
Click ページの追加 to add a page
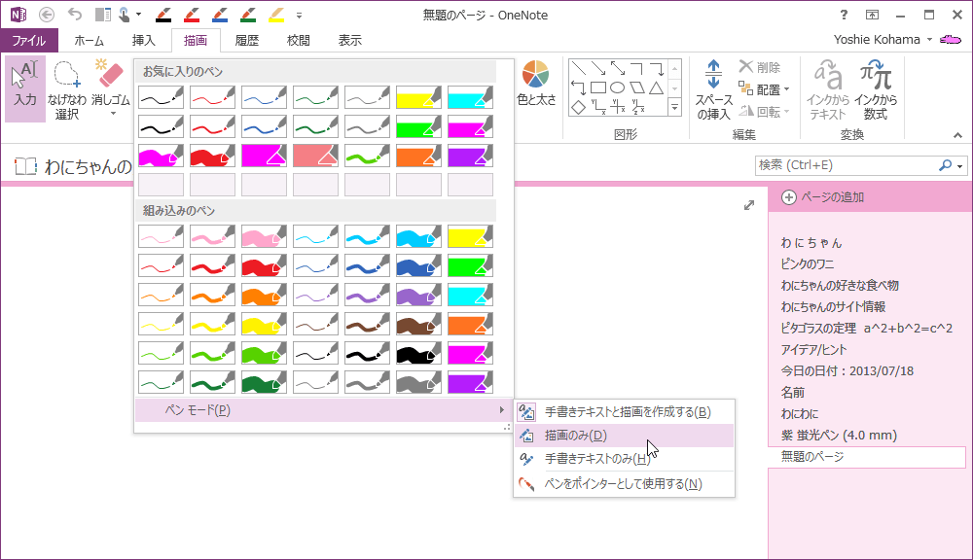pyautogui.click(x=823, y=197)
